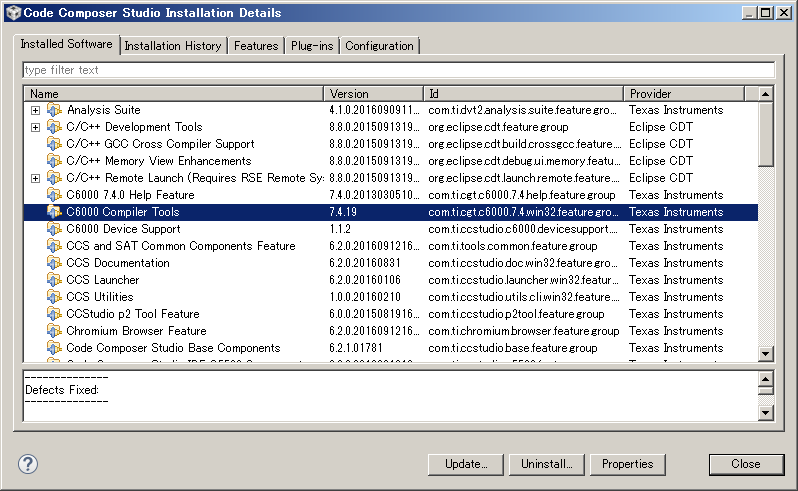The height and width of the screenshot is (491, 798).
Task: Select the CCS Documentation row
Action: pos(391,263)
